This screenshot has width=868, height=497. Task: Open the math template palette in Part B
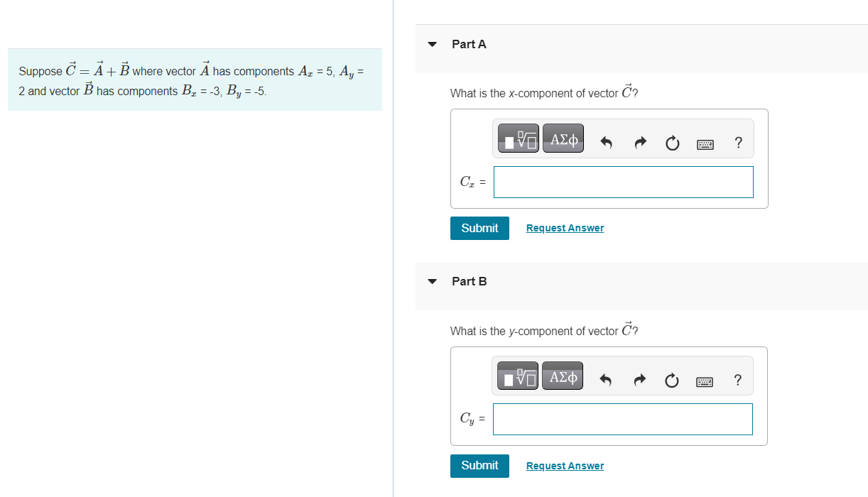(x=518, y=376)
